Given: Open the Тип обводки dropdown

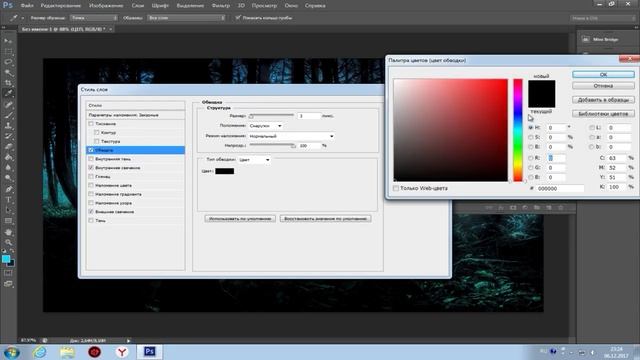Looking at the screenshot, I should point(254,160).
